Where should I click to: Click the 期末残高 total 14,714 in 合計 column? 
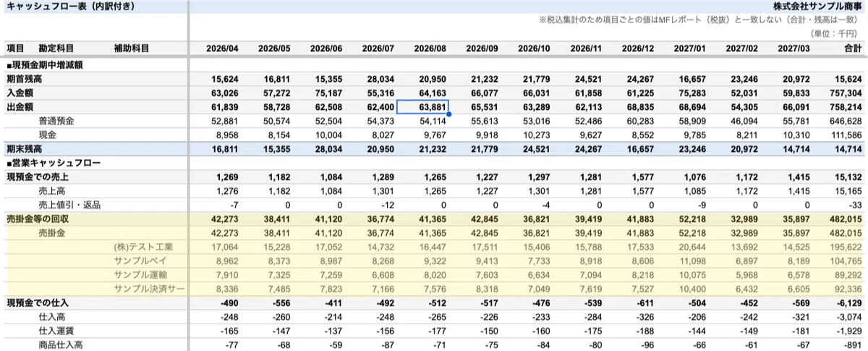pyautogui.click(x=848, y=148)
